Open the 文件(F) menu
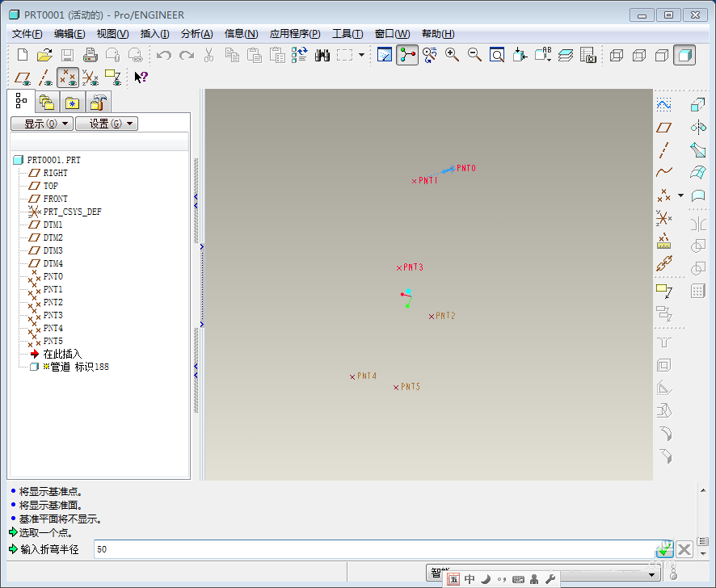Viewport: 716px width, 588px height. coord(27,34)
